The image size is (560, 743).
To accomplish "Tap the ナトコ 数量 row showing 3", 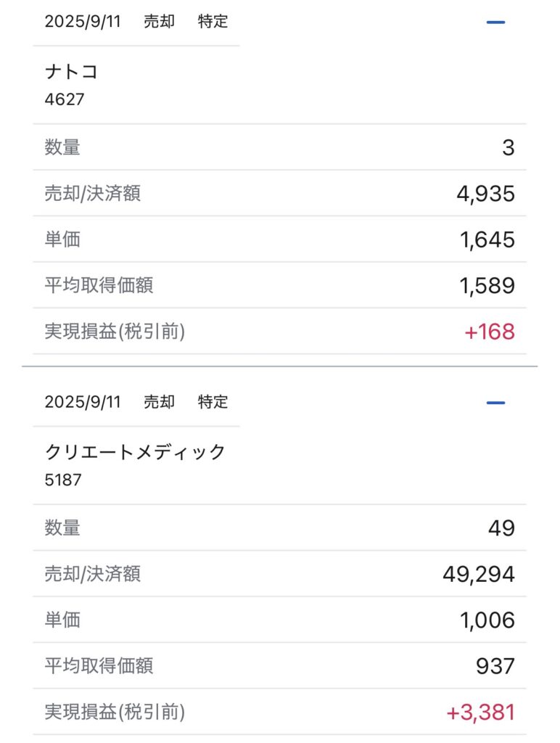I will [x=279, y=147].
